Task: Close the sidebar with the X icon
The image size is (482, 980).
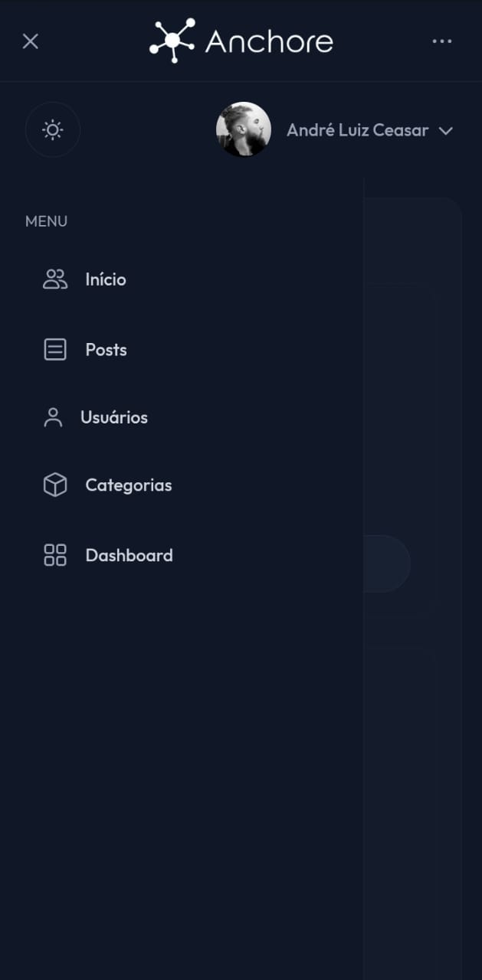Action: [x=31, y=41]
